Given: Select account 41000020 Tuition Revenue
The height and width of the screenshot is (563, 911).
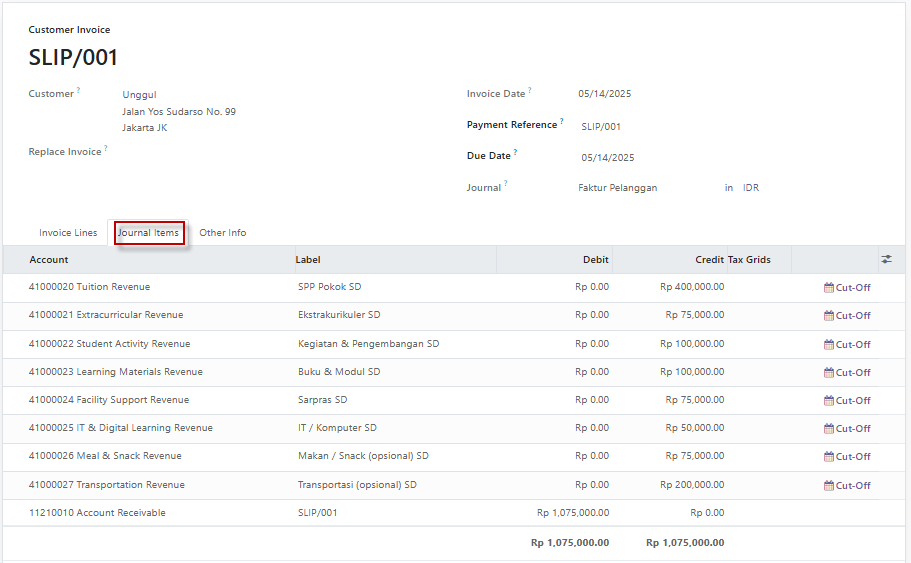Looking at the screenshot, I should 89,286.
